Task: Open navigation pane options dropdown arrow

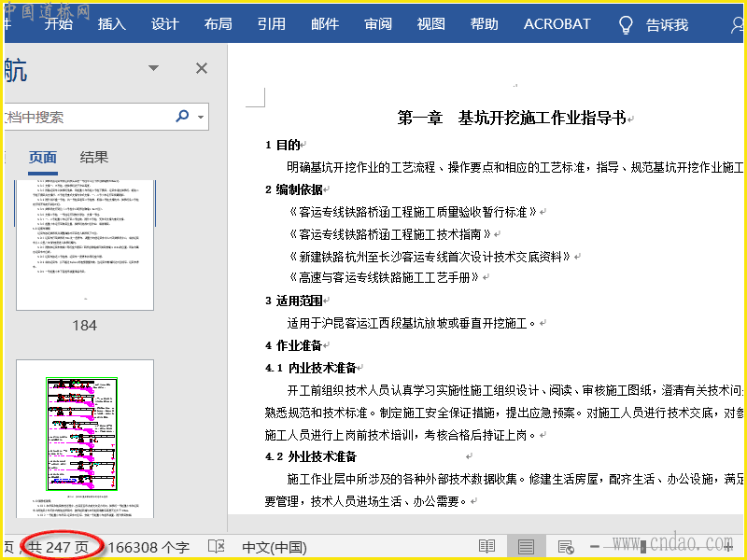Action: pos(153,68)
